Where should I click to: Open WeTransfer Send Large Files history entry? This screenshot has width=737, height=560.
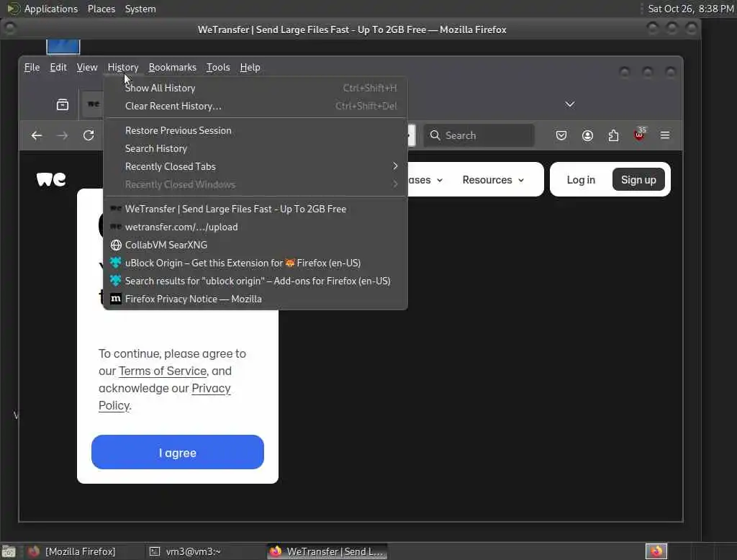click(x=256, y=209)
